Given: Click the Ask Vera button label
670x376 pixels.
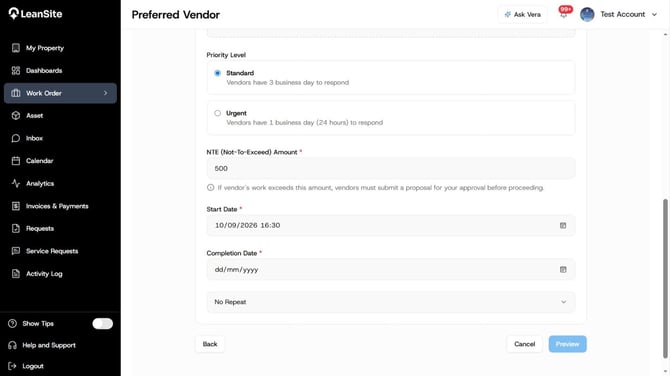Looking at the screenshot, I should [x=527, y=15].
